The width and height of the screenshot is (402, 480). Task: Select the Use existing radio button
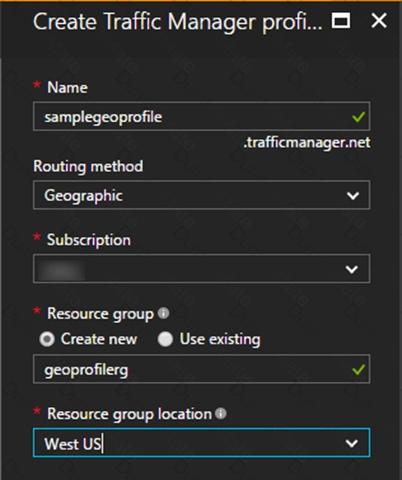pyautogui.click(x=165, y=339)
